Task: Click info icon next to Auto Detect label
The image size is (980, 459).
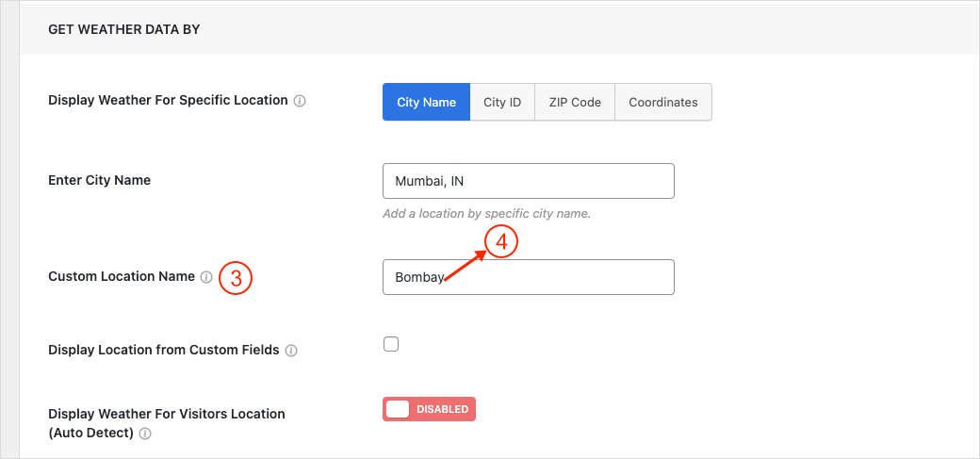Action: 145,434
